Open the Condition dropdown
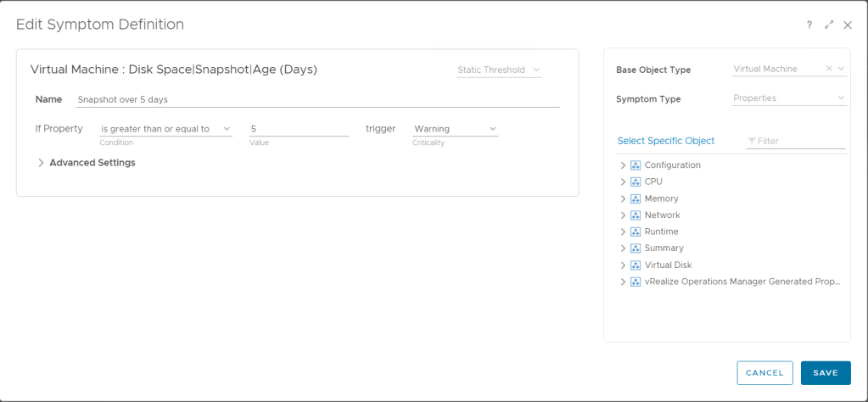This screenshot has width=868, height=402. pos(165,129)
